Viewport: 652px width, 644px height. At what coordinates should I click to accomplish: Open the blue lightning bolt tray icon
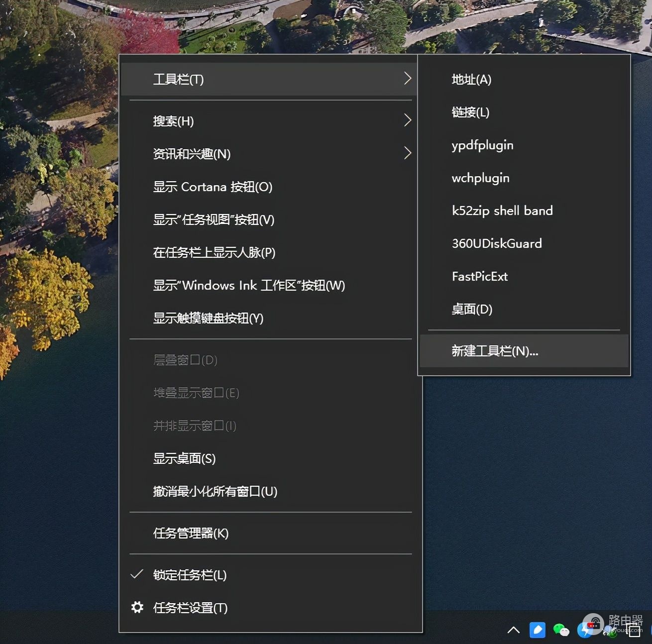[x=584, y=631]
